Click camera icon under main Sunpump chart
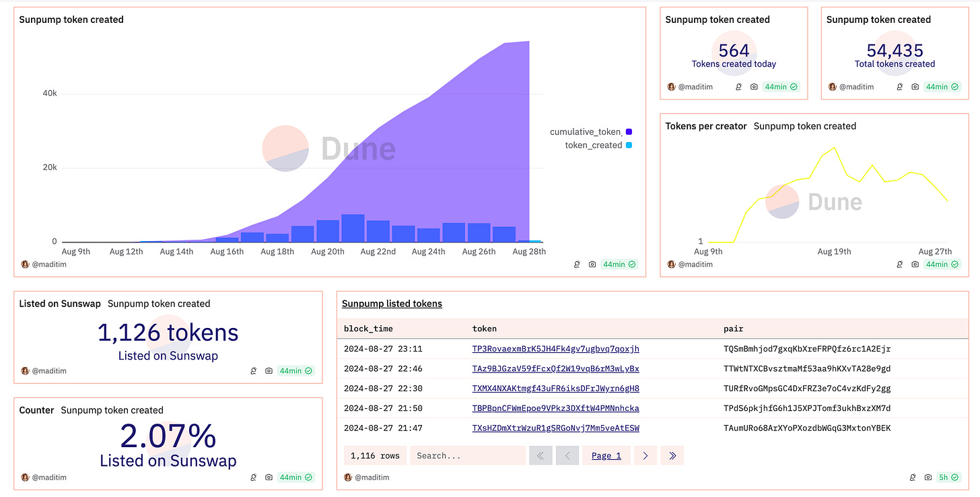 (x=592, y=265)
